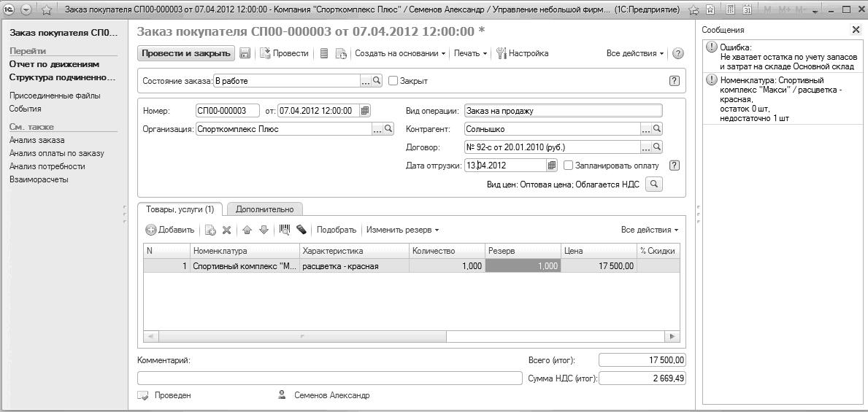Open Отчет по движениям link

[54, 64]
